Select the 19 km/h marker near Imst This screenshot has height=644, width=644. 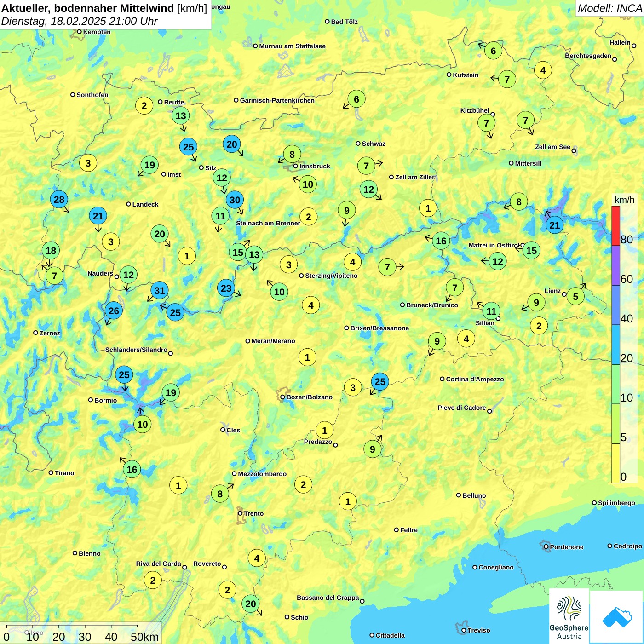coord(149,165)
